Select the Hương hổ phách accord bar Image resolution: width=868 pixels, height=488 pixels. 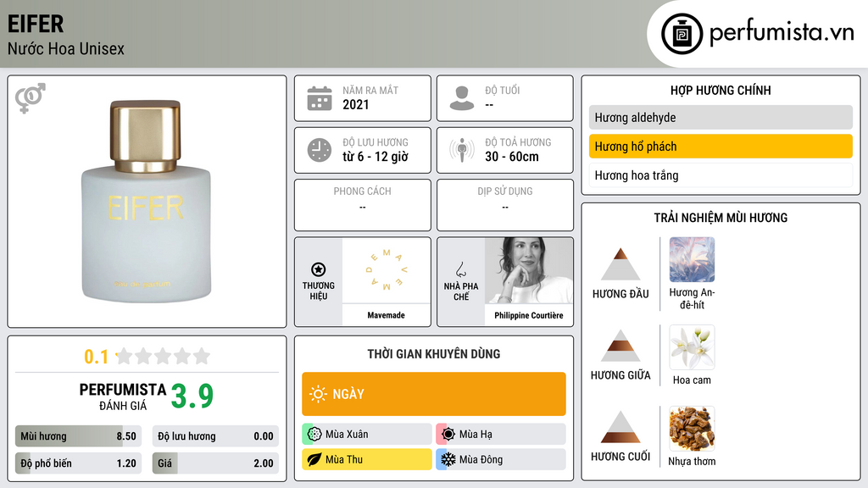[x=721, y=146]
